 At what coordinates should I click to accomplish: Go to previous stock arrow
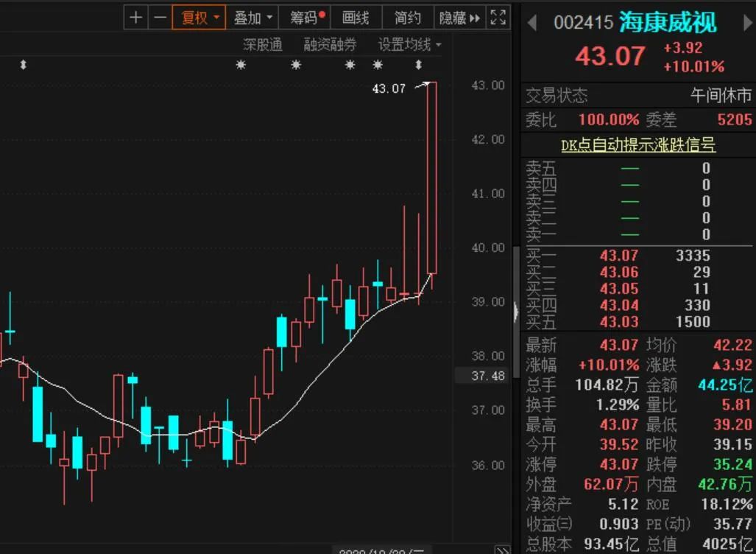coord(531,23)
